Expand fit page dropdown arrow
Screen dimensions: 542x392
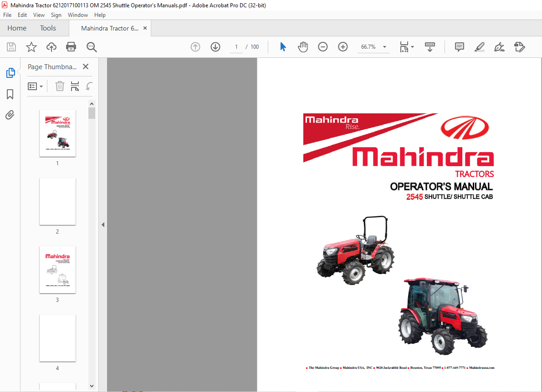point(412,46)
